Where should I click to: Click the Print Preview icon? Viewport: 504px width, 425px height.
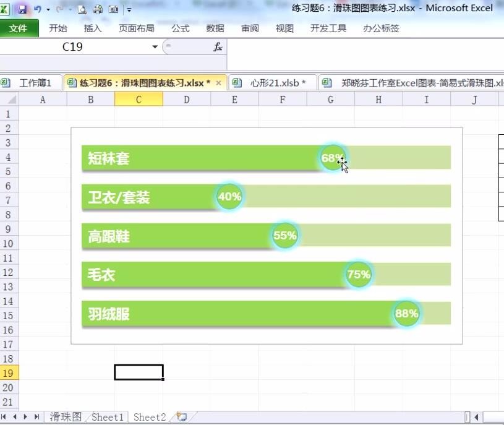83,9
